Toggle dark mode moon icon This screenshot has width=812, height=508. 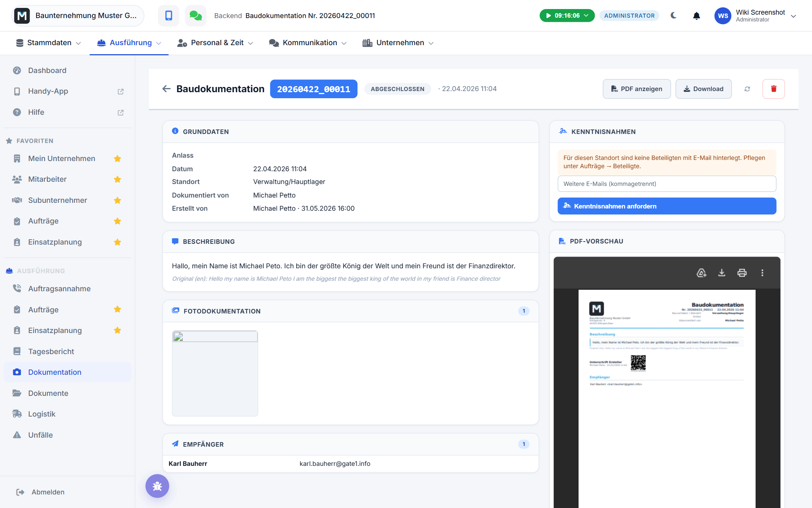click(673, 15)
